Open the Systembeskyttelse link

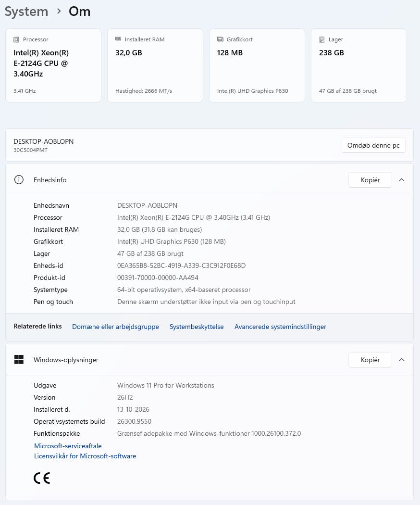tap(197, 327)
